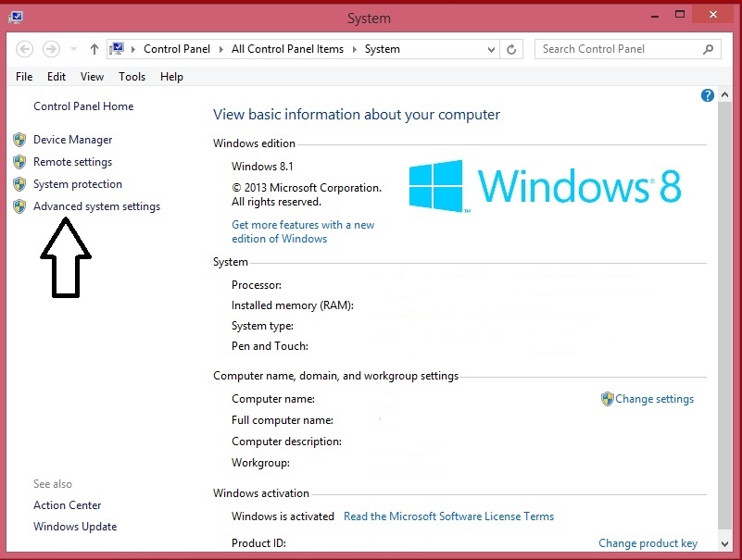
Task: Open the recent locations dropdown arrow
Action: 73,49
